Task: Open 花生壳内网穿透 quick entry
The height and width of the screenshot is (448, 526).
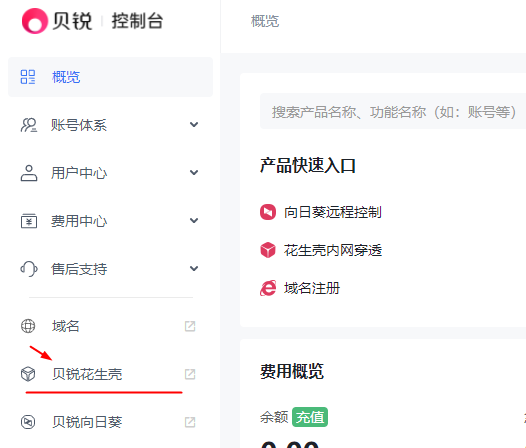Action: 321,250
